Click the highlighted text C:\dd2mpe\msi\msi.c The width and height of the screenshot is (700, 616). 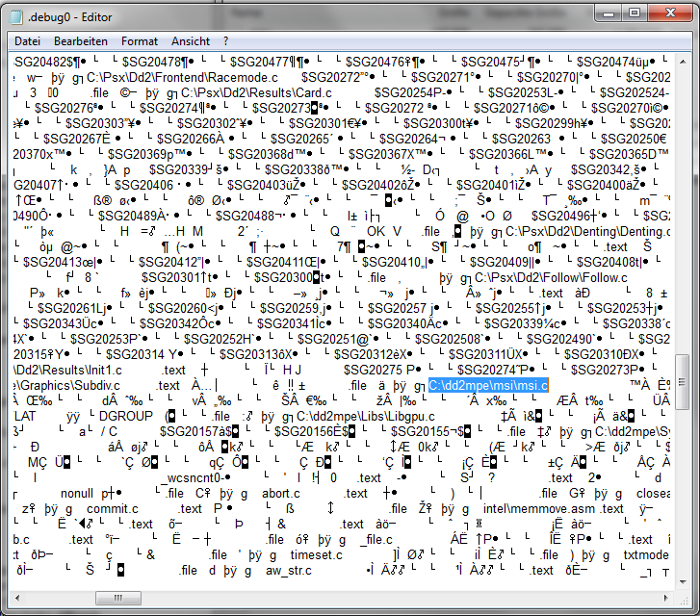tap(488, 386)
